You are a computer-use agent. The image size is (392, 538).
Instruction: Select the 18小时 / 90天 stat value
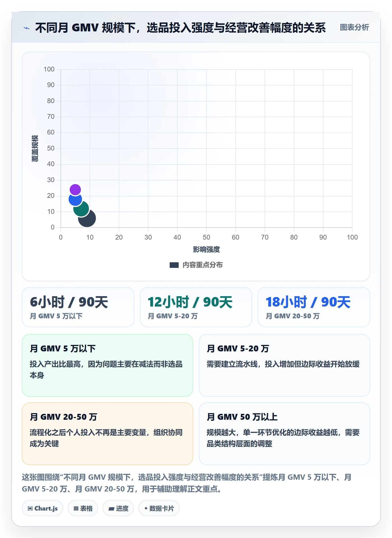tap(308, 302)
